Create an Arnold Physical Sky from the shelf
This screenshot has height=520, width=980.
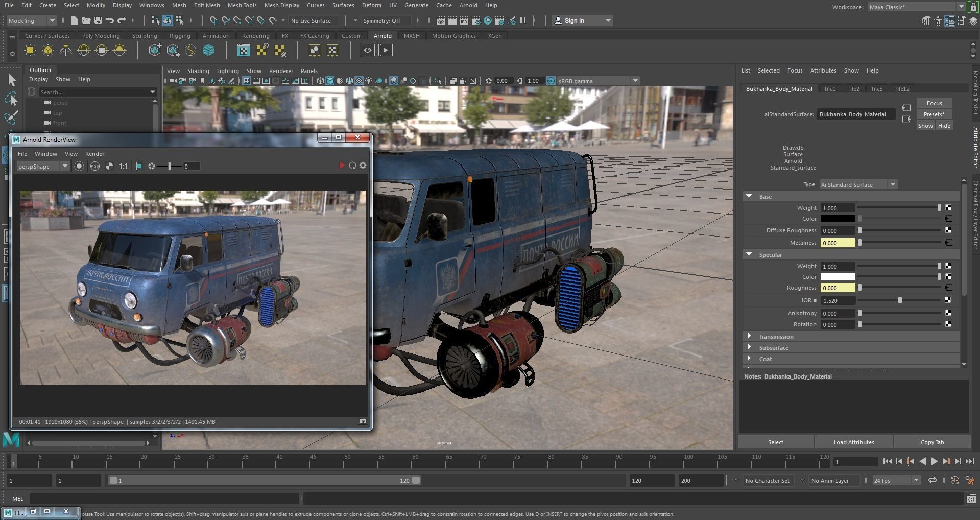[119, 50]
